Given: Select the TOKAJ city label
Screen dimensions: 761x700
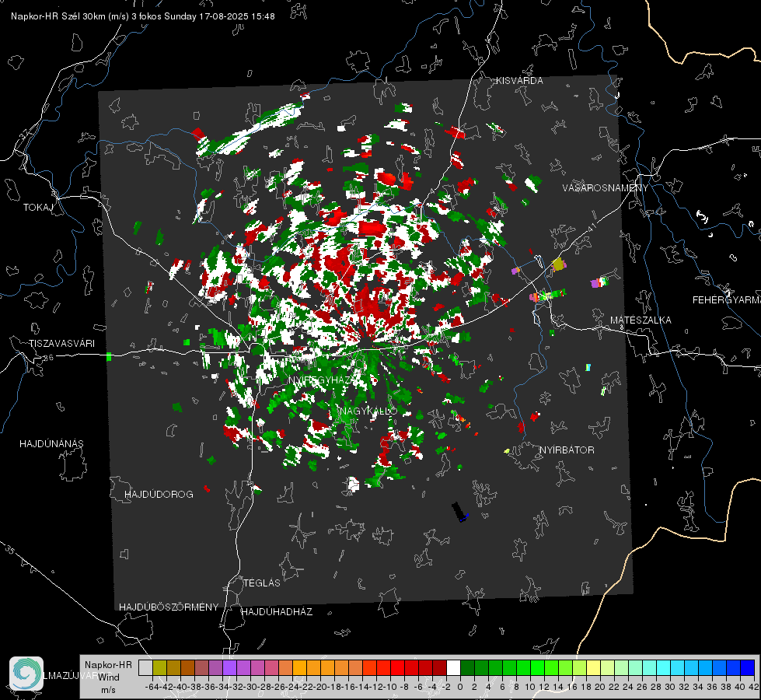Looking at the screenshot, I should click(38, 208).
